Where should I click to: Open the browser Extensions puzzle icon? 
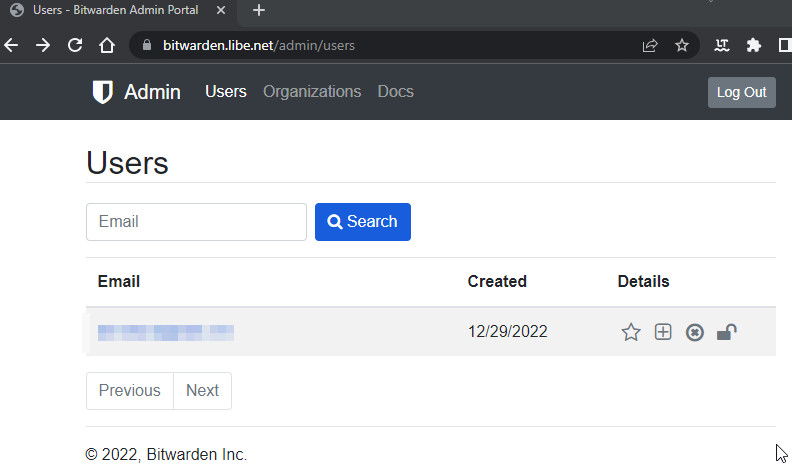point(754,45)
